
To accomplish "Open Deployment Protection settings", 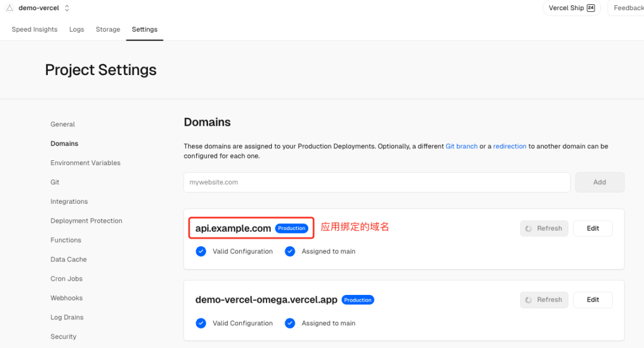I will pyautogui.click(x=86, y=220).
